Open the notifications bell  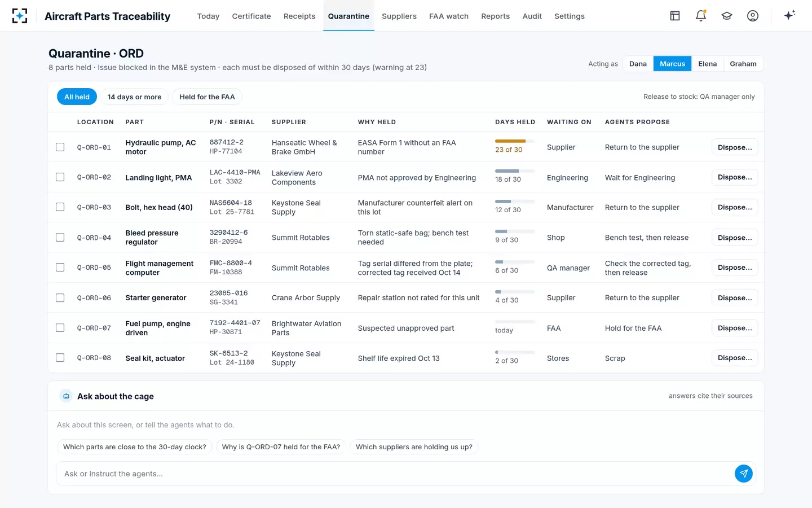701,16
